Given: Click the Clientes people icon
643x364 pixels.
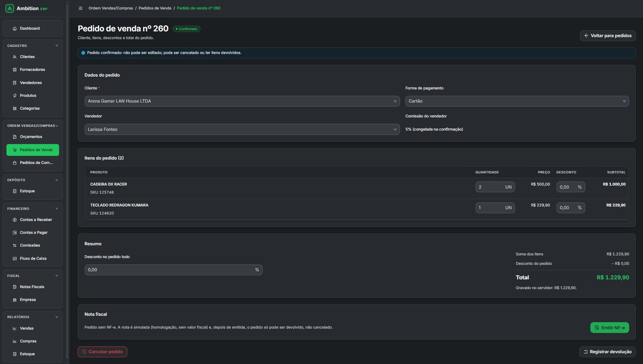Looking at the screenshot, I should click(x=15, y=57).
